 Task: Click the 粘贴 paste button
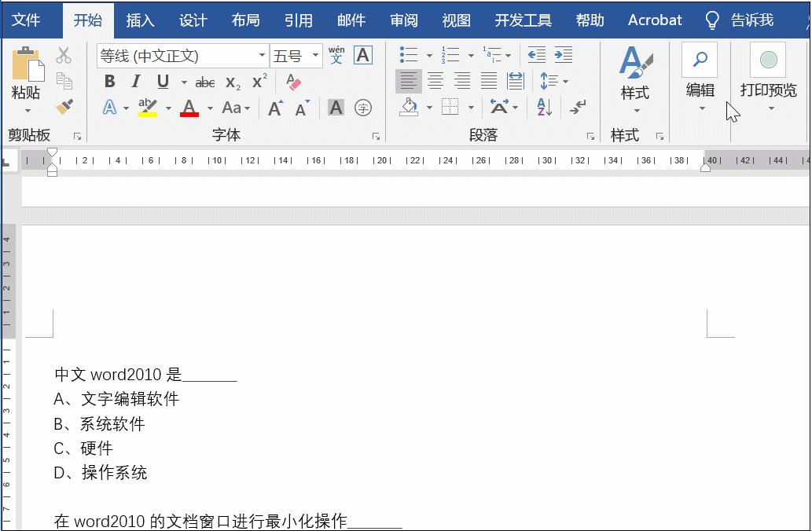coord(28,76)
